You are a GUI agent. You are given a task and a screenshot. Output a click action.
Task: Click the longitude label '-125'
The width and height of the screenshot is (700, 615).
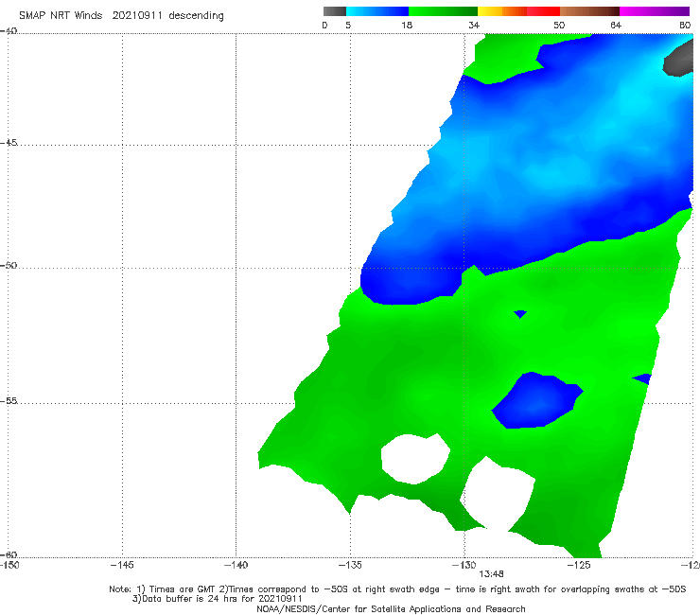579,565
